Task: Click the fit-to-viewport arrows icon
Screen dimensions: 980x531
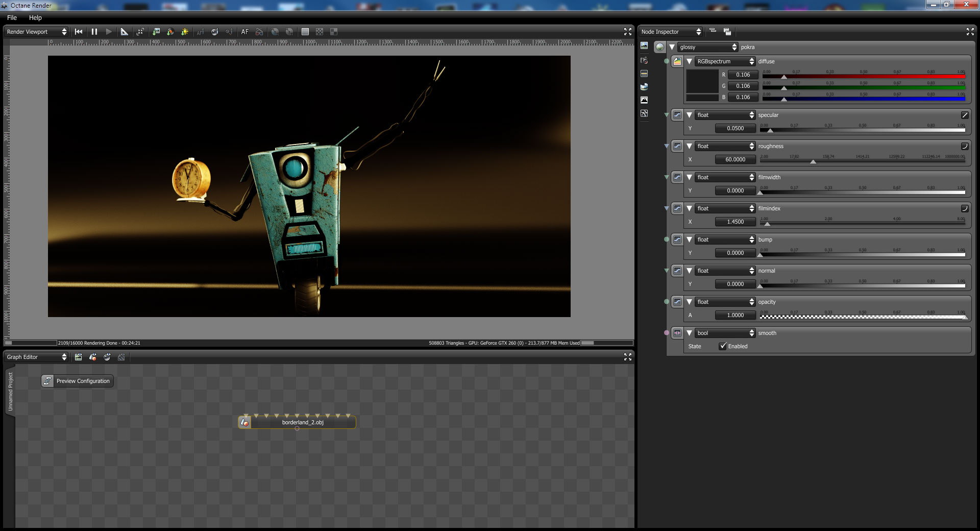Action: pos(140,32)
